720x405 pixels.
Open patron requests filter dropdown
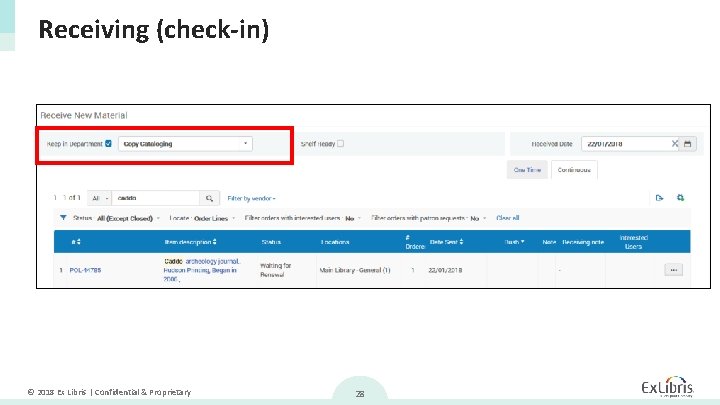[428, 218]
